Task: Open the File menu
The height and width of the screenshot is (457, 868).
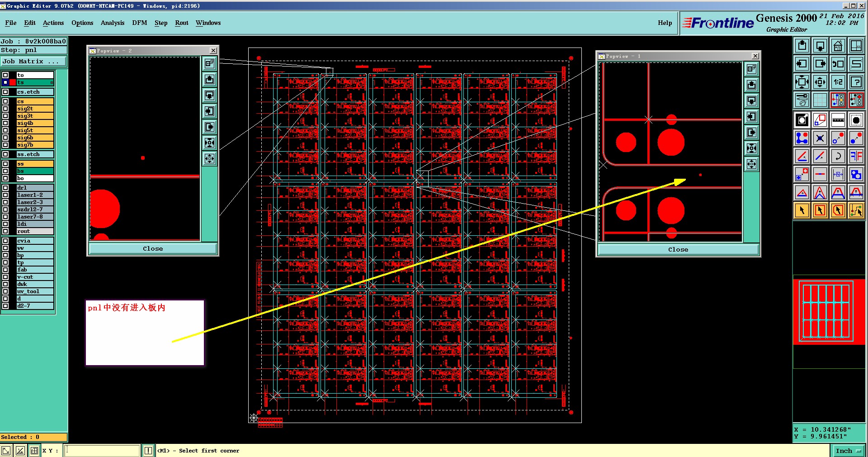Action: click(11, 23)
